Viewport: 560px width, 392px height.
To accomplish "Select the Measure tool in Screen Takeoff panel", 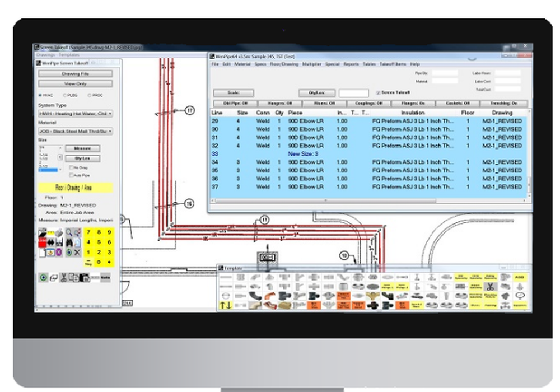I will pyautogui.click(x=83, y=148).
